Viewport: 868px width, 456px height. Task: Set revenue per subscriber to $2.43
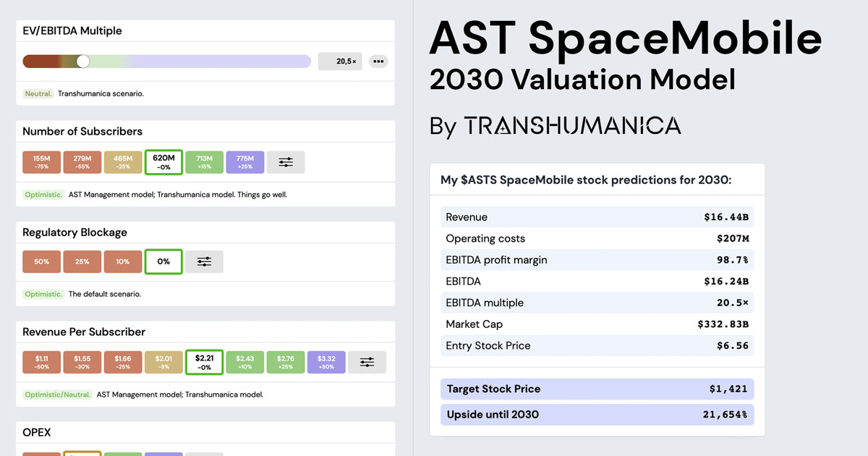point(244,362)
